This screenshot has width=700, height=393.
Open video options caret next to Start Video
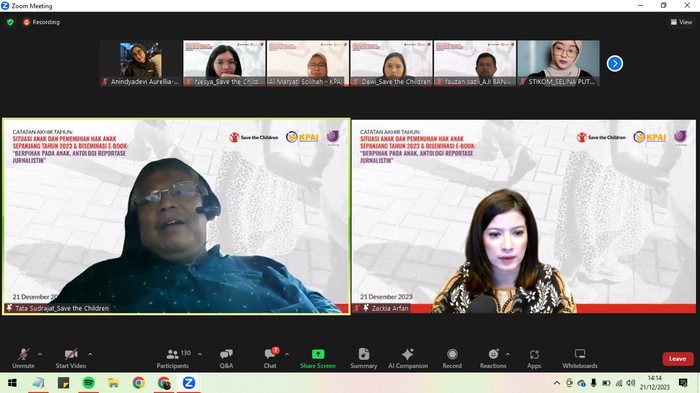click(x=90, y=354)
